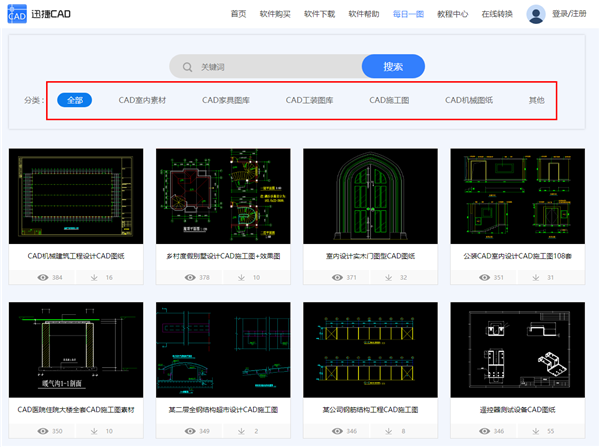Choose the CAD机械图纸 category
This screenshot has width=600, height=447.
[x=469, y=100]
